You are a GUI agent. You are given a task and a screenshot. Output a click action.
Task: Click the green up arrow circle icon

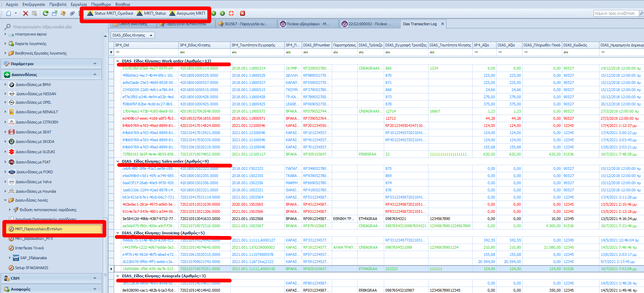pos(214,13)
